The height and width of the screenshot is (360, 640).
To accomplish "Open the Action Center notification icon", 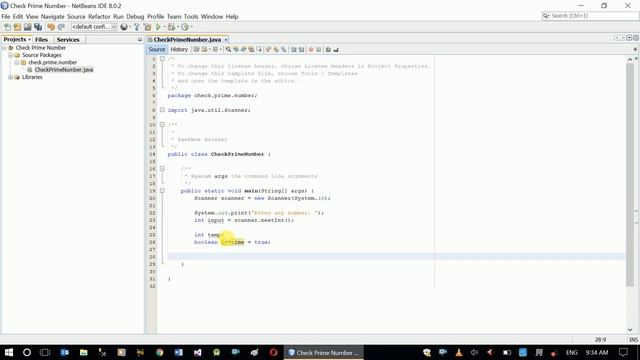I will click(x=623, y=352).
